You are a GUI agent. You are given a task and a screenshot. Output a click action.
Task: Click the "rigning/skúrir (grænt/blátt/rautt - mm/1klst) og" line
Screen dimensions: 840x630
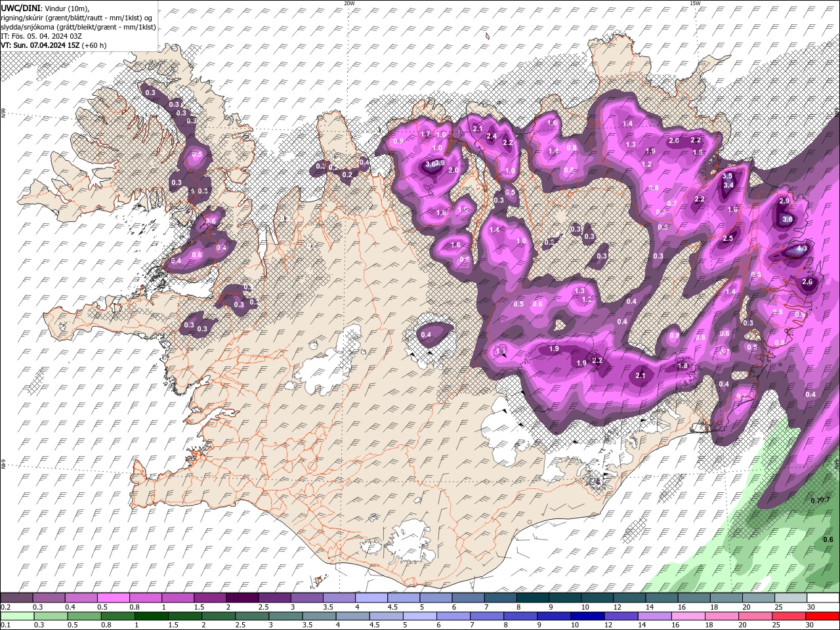(77, 18)
